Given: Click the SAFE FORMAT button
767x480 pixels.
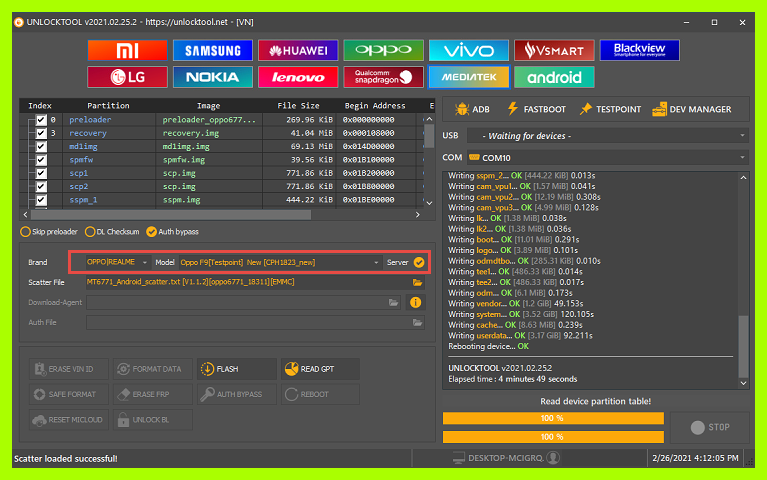Looking at the screenshot, I should click(68, 394).
